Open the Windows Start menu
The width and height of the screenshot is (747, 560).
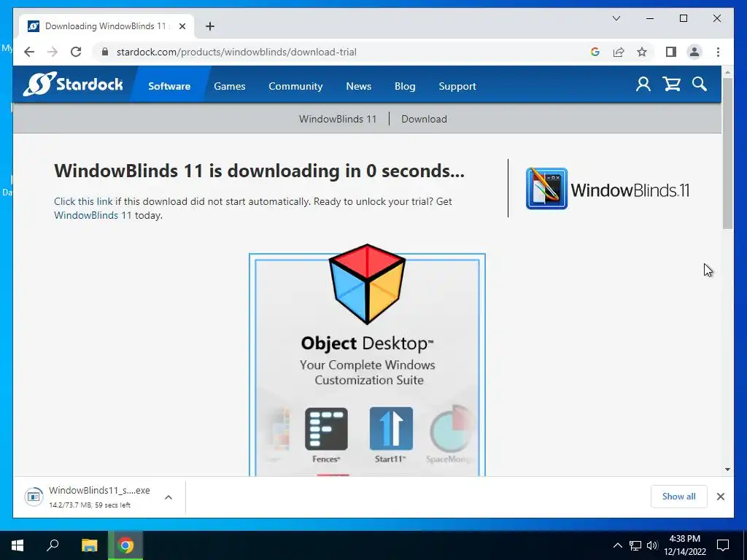(18, 545)
